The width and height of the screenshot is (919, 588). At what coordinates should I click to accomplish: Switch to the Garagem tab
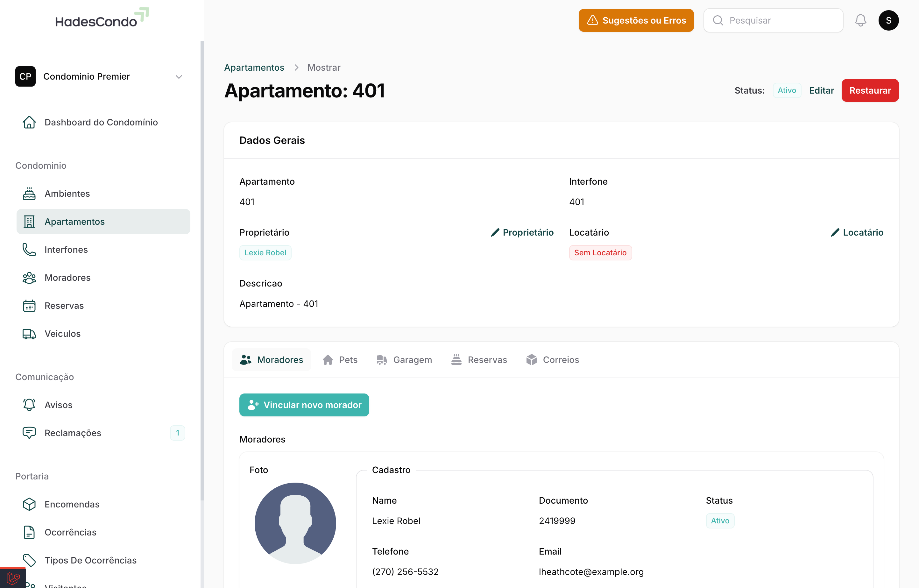404,360
